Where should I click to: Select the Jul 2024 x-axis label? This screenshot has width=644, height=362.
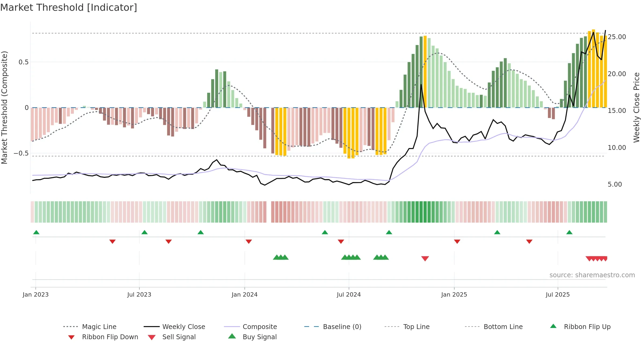coord(349,294)
